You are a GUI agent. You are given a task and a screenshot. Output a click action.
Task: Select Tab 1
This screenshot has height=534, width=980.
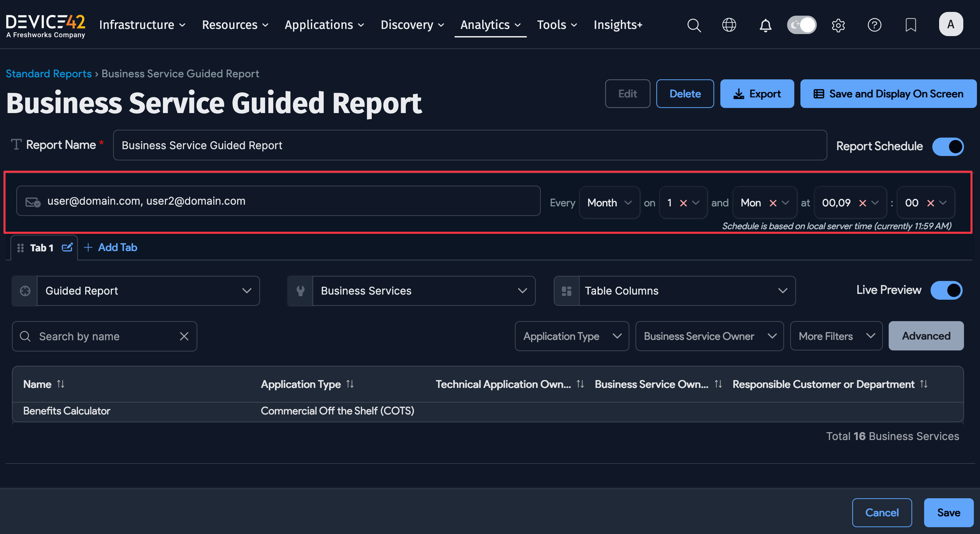coord(42,248)
